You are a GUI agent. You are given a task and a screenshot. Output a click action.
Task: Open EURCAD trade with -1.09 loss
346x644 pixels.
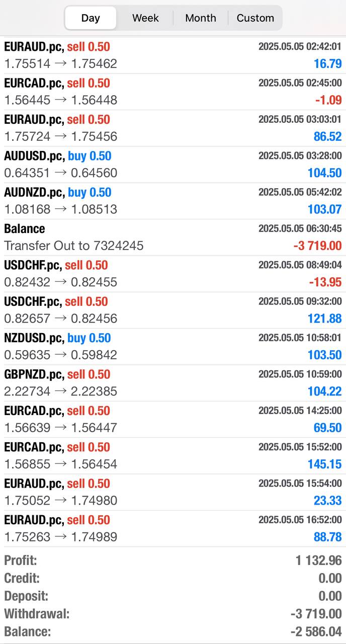point(173,92)
